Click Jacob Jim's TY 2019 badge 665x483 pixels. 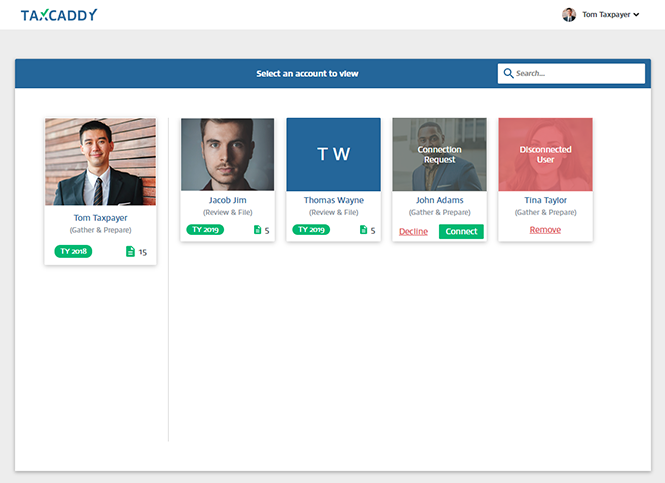click(205, 230)
